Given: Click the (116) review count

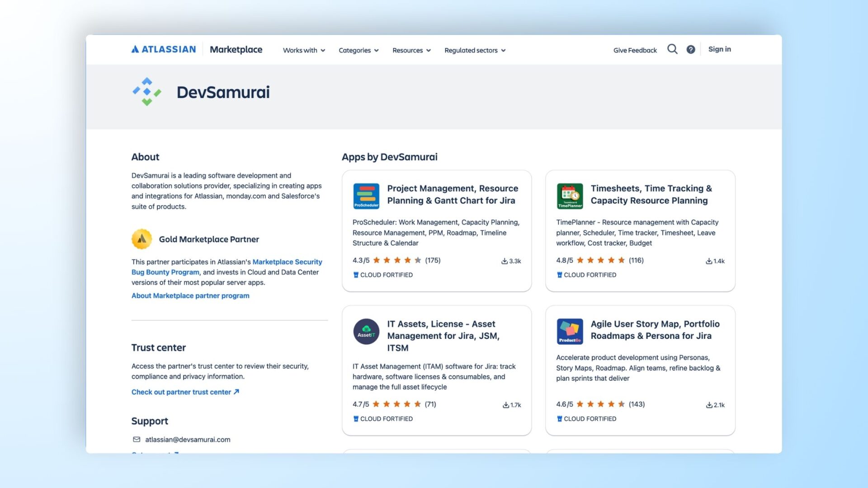Looking at the screenshot, I should pyautogui.click(x=636, y=260).
